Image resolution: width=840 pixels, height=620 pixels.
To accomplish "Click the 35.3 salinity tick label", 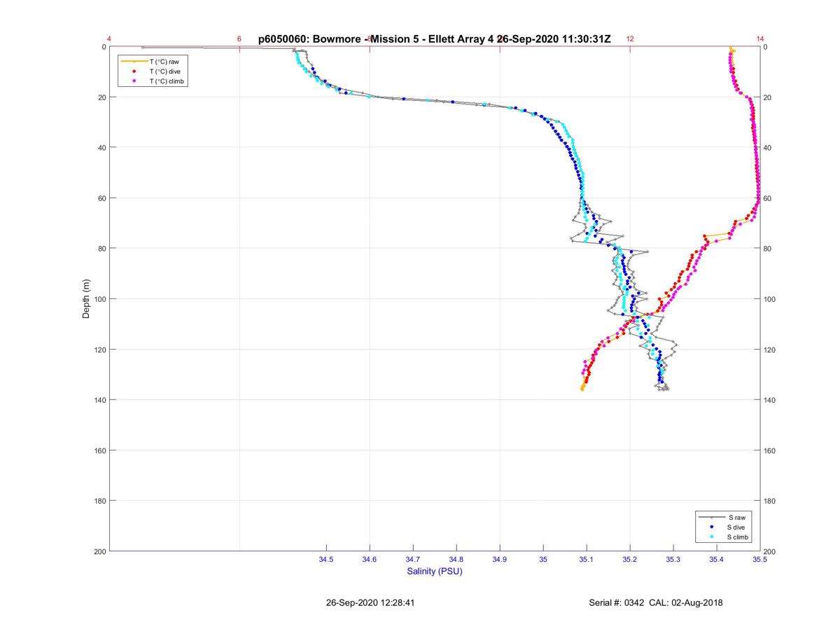I will 673,560.
